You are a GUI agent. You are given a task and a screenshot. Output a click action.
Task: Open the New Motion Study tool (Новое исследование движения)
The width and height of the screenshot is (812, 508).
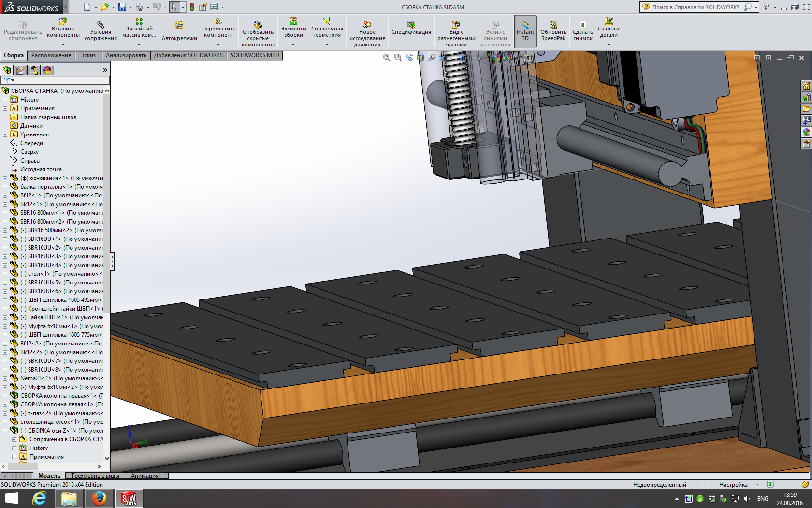point(367,25)
